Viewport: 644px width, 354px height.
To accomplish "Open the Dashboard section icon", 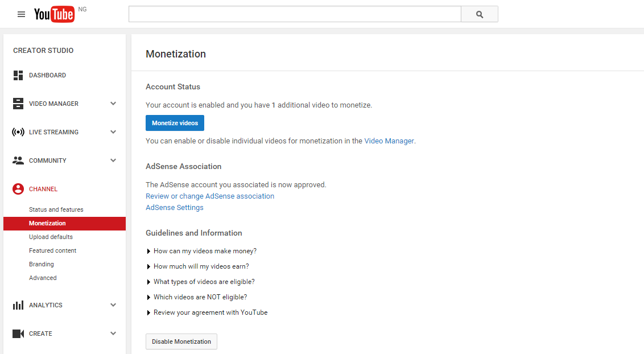I will [18, 75].
